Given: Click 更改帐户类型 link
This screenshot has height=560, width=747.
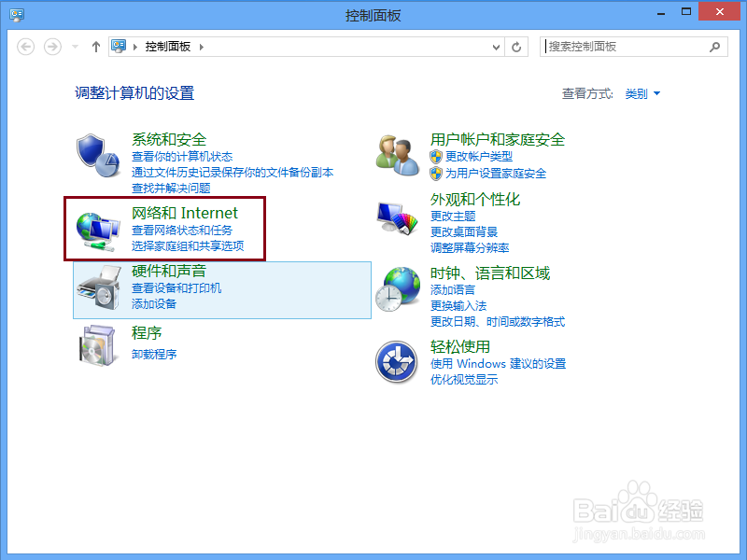Looking at the screenshot, I should click(x=479, y=156).
